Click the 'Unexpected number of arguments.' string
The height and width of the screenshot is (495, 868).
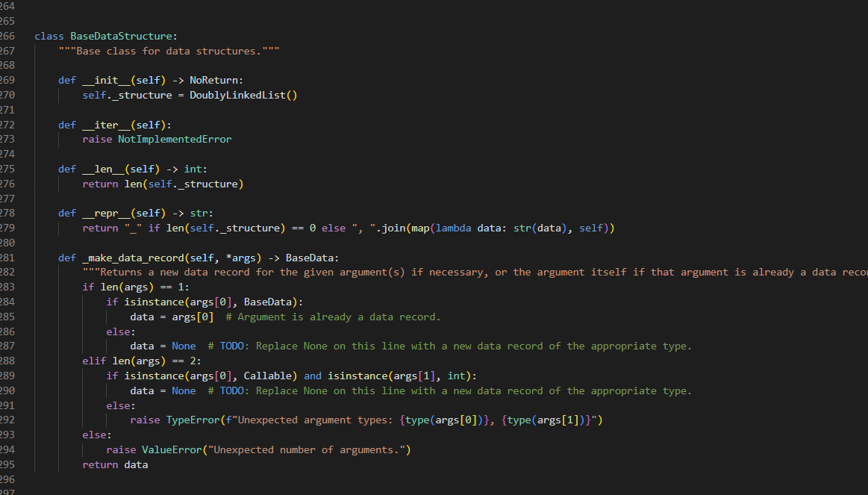(307, 450)
